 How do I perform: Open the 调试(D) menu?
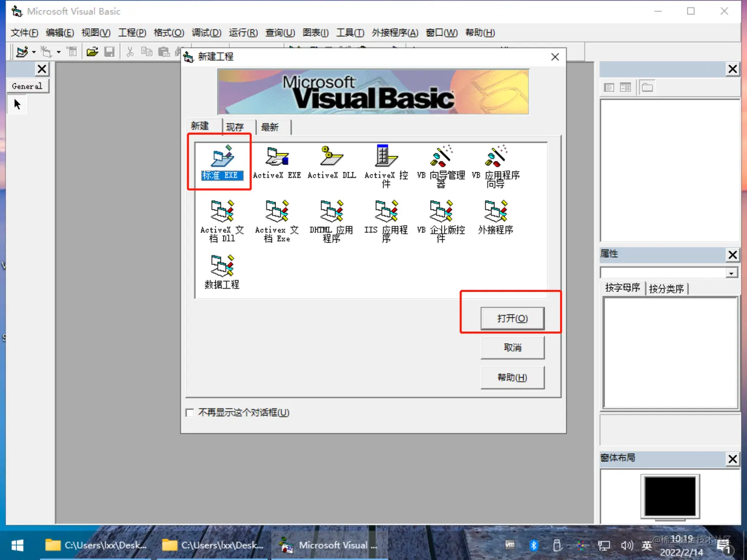pos(207,33)
